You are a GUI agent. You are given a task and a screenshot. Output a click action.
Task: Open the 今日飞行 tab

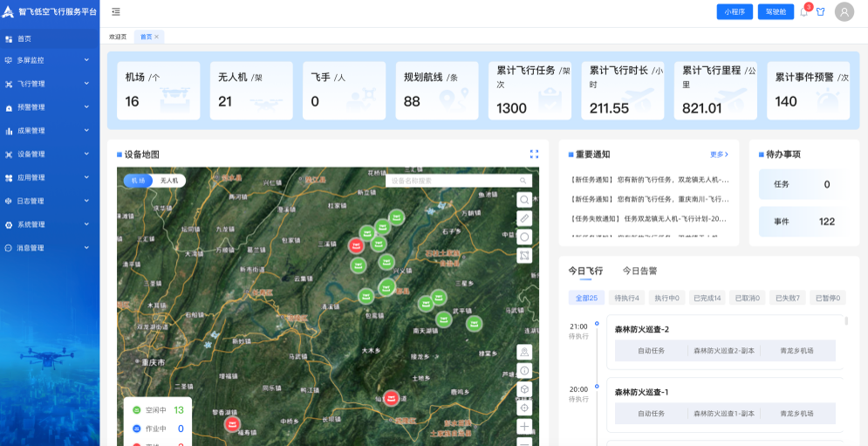585,271
